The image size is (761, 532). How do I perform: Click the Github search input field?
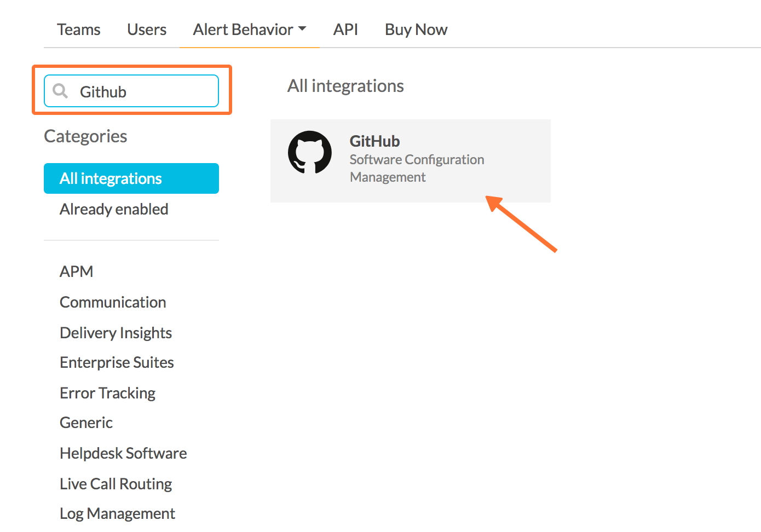pos(131,91)
